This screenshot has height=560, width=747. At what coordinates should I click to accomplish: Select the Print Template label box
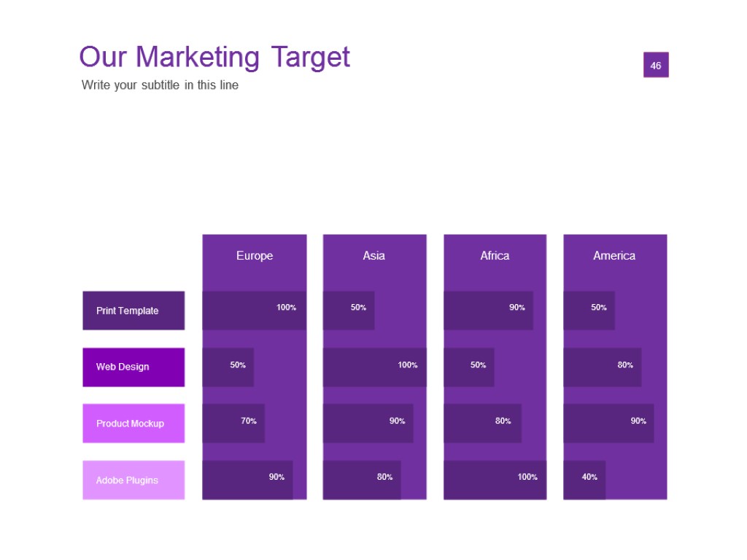pyautogui.click(x=133, y=311)
